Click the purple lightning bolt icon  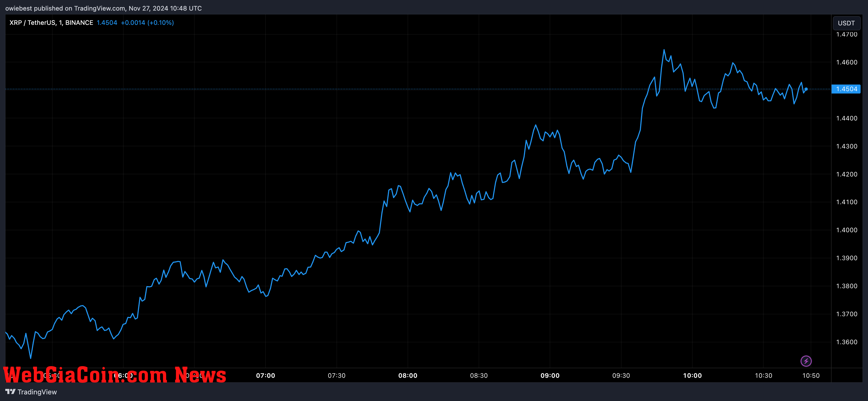tap(806, 361)
